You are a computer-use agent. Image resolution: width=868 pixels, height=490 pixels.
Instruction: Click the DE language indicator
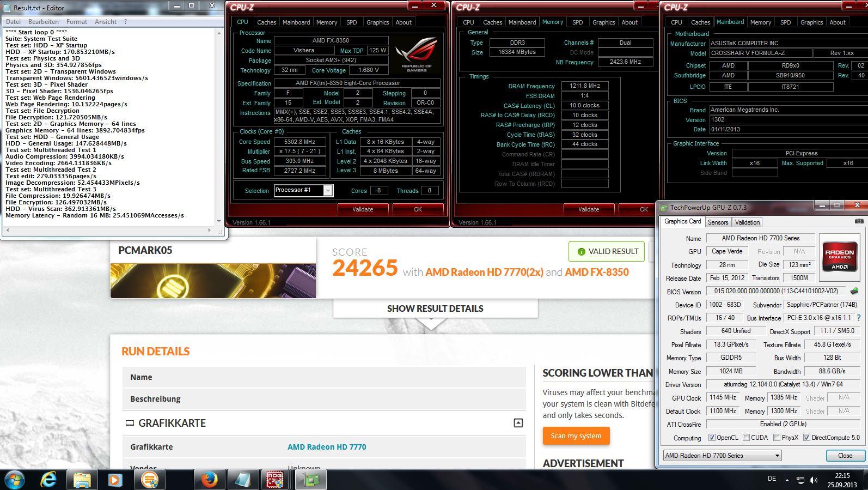pyautogui.click(x=772, y=479)
